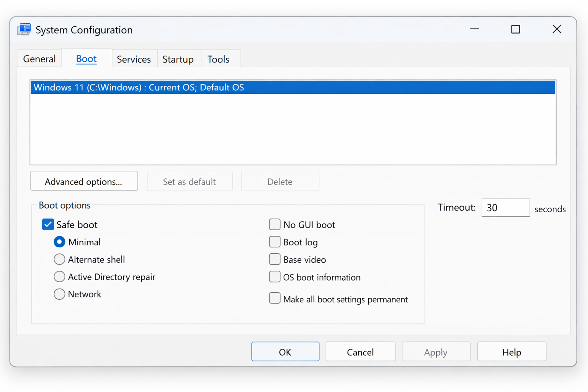The height and width of the screenshot is (392, 588).
Task: Enable the No GUI boot checkbox
Action: pyautogui.click(x=274, y=224)
